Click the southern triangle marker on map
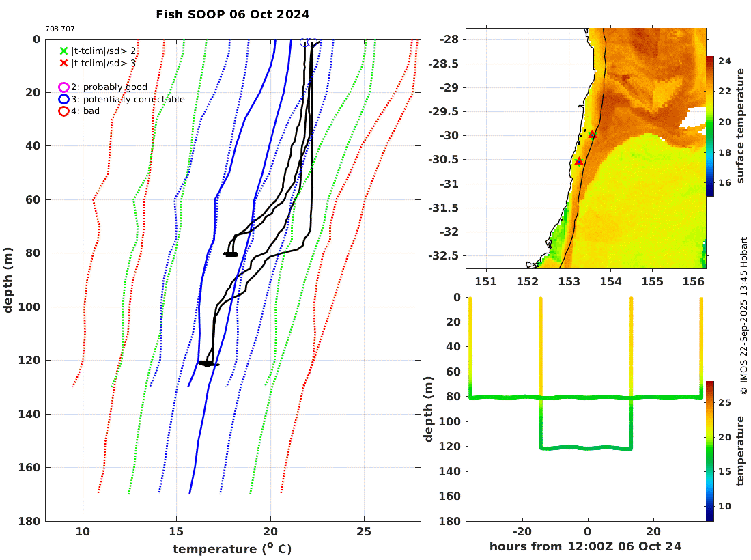 [x=579, y=161]
